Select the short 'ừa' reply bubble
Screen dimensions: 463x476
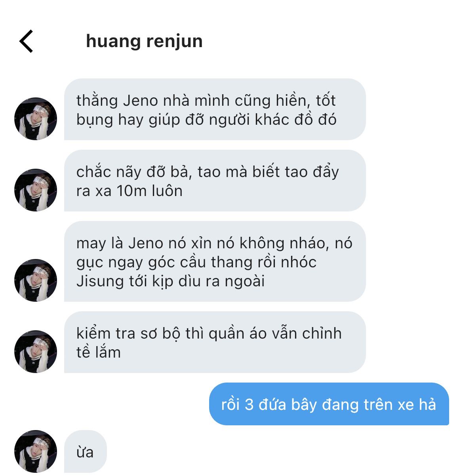tap(86, 451)
